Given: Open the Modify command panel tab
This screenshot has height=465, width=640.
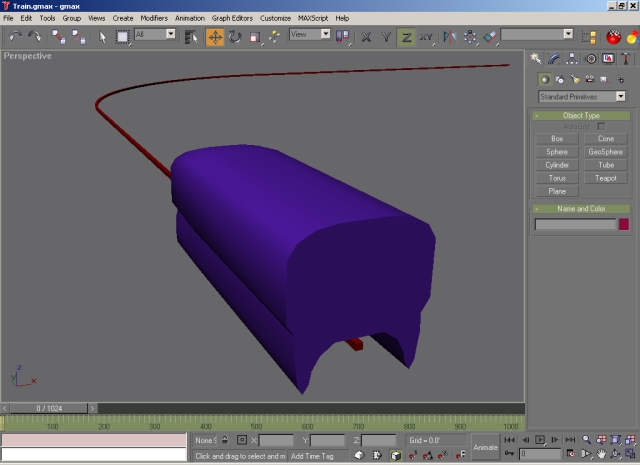Looking at the screenshot, I should [554, 59].
